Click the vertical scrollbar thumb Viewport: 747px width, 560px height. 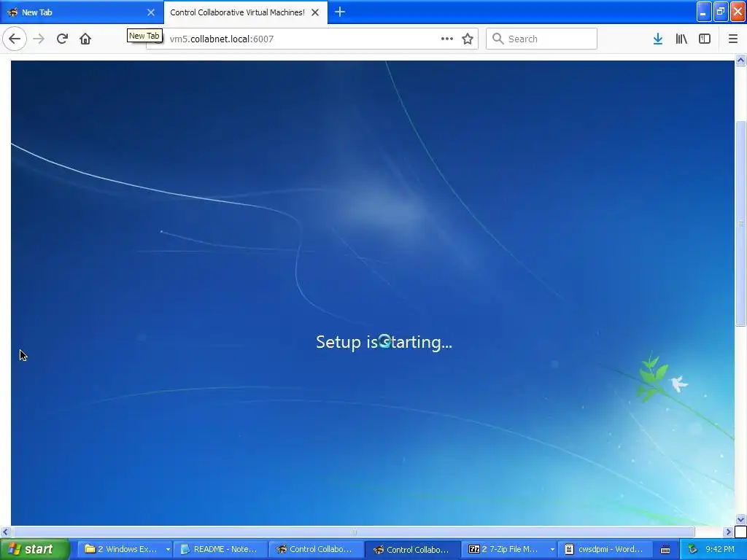point(741,224)
